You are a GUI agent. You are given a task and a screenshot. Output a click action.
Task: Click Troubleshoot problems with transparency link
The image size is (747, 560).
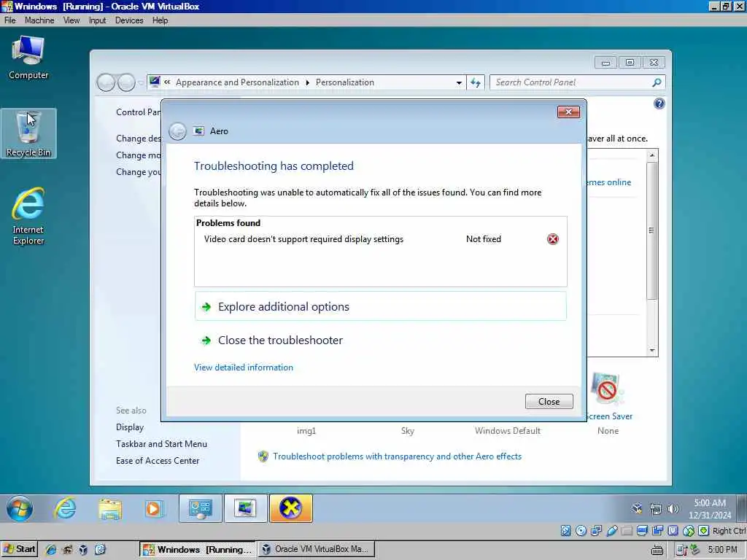pyautogui.click(x=397, y=456)
